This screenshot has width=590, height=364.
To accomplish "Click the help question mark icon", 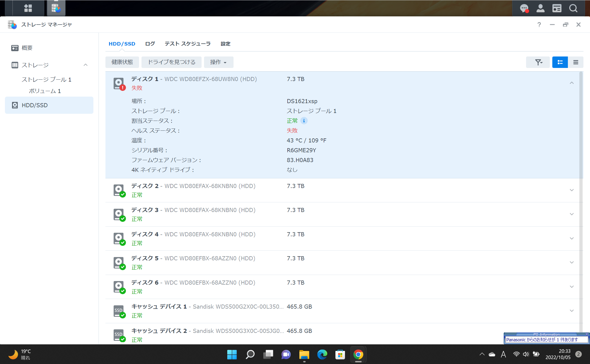I will [539, 25].
